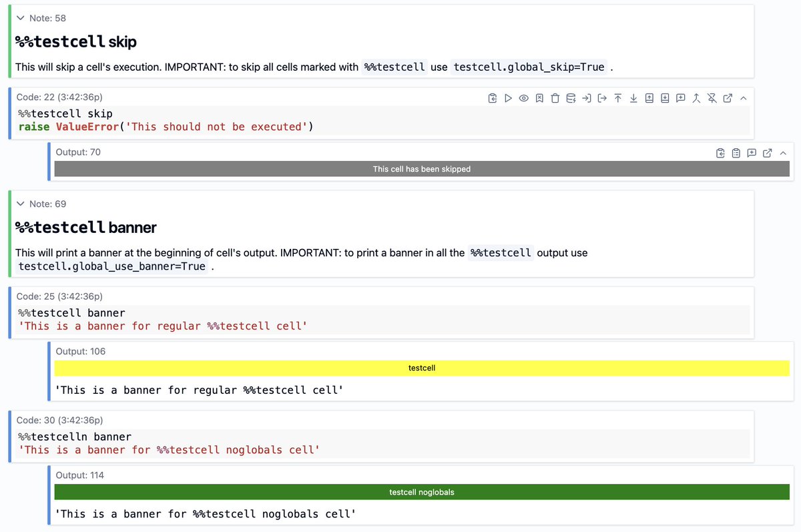Click the bookmark-x icon on Code 22
This screenshot has height=532, width=801.
click(539, 98)
